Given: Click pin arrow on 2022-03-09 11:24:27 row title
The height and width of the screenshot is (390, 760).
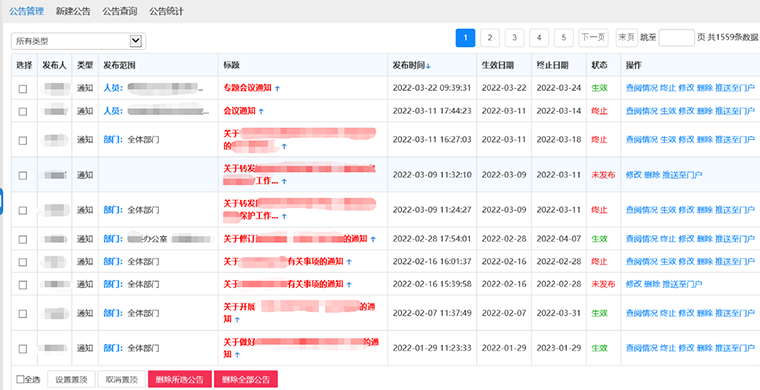Looking at the screenshot, I should click(x=284, y=216).
